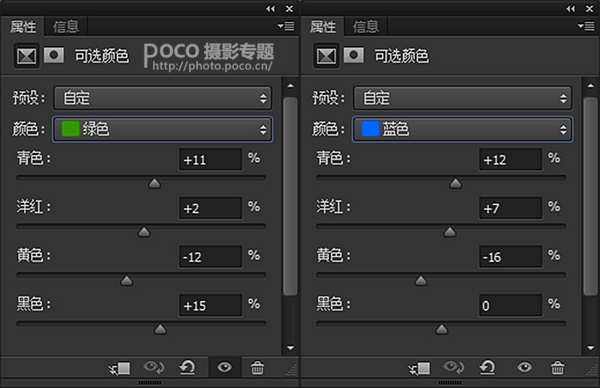Viewport: 600px width, 388px height.
Task: Open the 颜色 dropdown showing 蓝色
Action: click(x=463, y=129)
